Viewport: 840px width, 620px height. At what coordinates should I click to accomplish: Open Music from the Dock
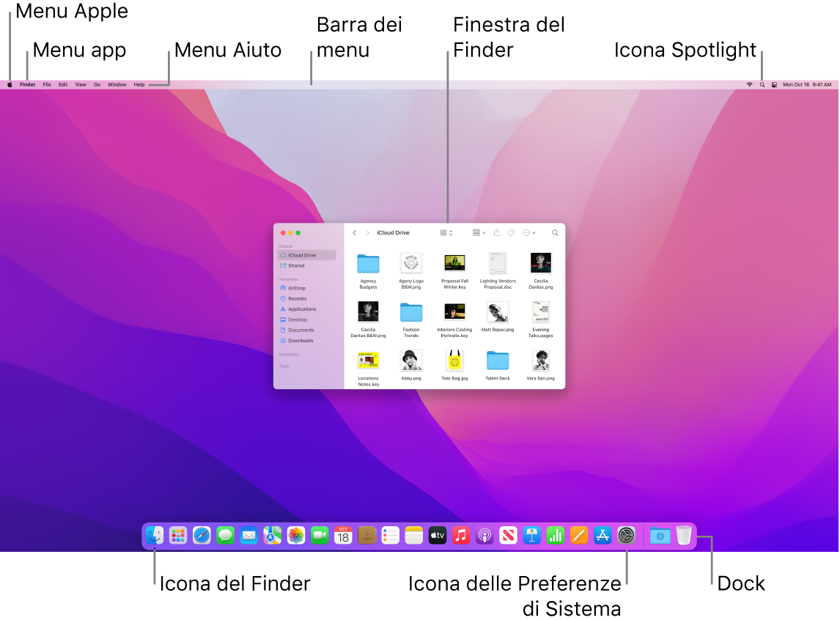click(x=461, y=535)
